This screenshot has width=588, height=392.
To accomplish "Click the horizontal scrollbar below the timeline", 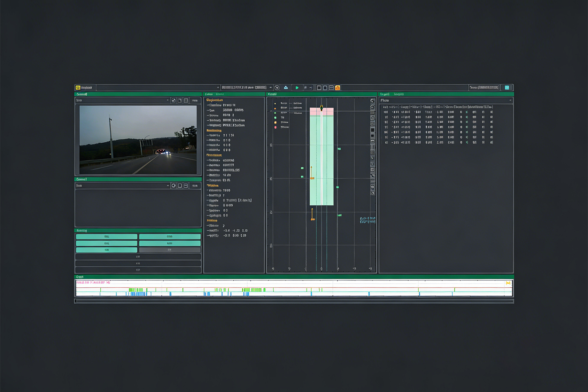I will click(x=294, y=301).
